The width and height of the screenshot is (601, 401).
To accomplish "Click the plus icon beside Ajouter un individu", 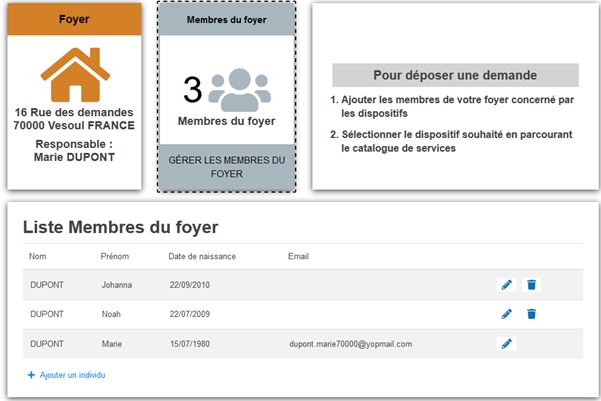I will click(x=31, y=375).
